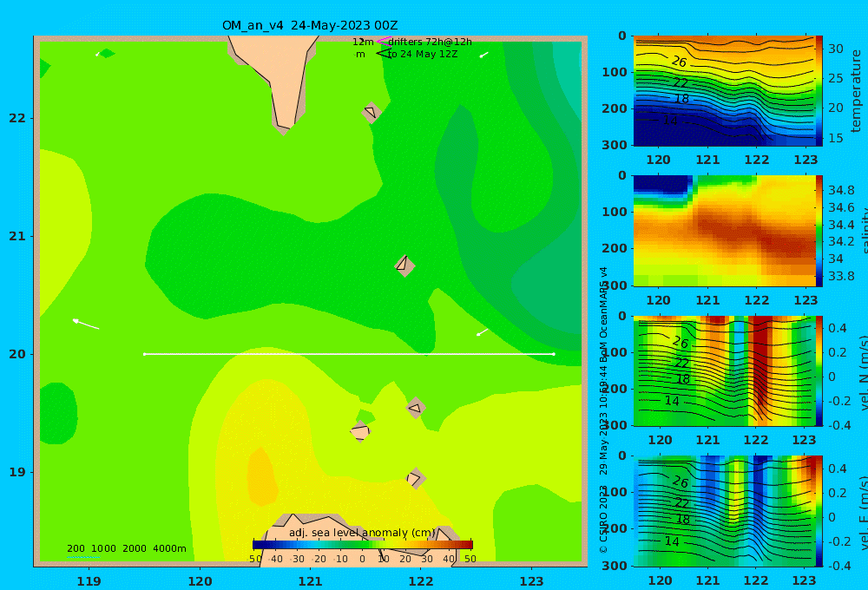Click the 'adj. sea level anomaly (cm)' label
The width and height of the screenshot is (868, 590).
click(363, 533)
